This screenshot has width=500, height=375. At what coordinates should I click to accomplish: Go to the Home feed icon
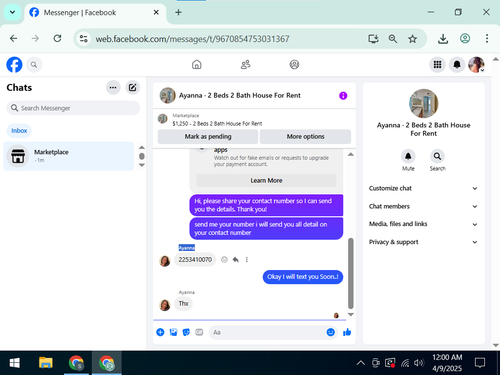(x=197, y=64)
